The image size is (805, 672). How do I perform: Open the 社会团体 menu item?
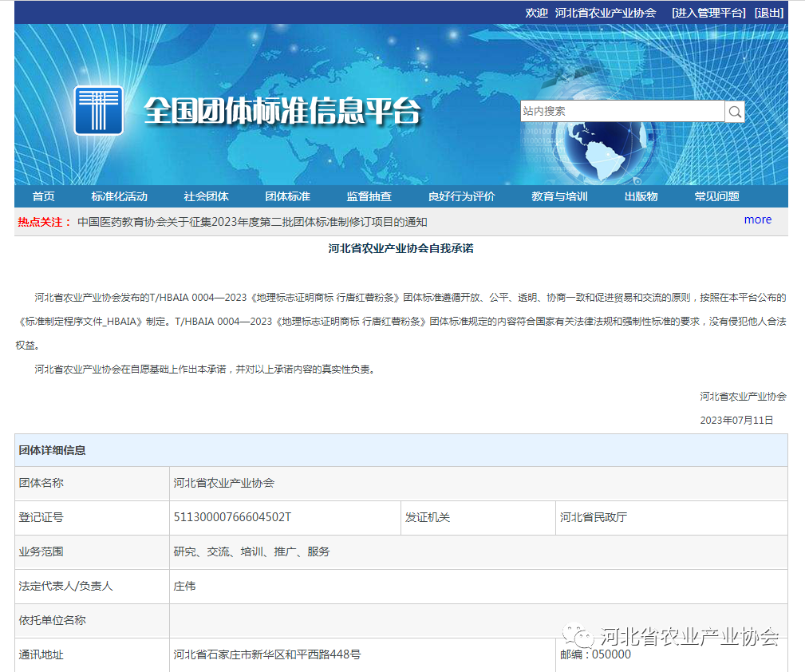tap(206, 196)
